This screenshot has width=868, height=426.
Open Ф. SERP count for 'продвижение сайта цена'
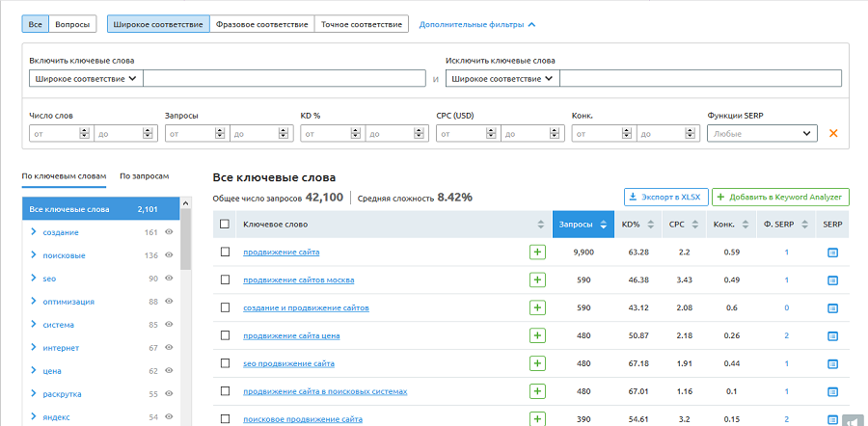786,335
